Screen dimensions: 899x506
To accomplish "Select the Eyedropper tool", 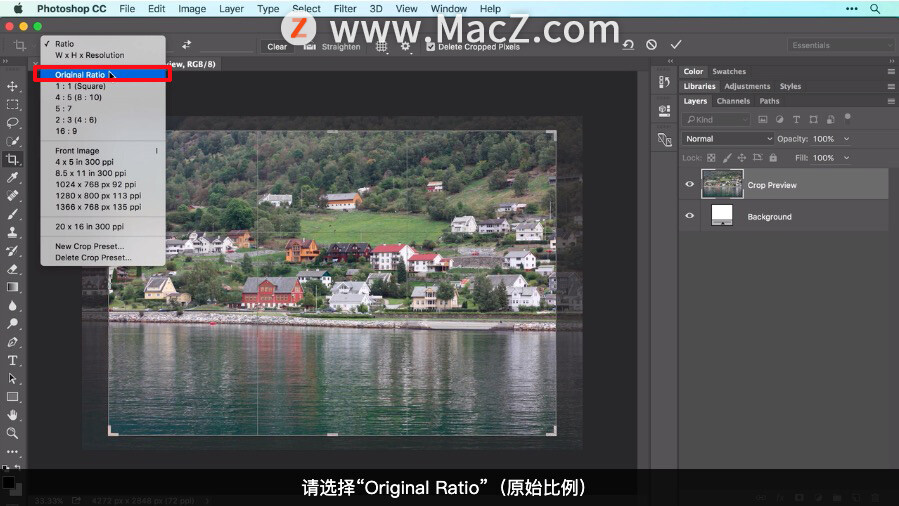I will [12, 178].
